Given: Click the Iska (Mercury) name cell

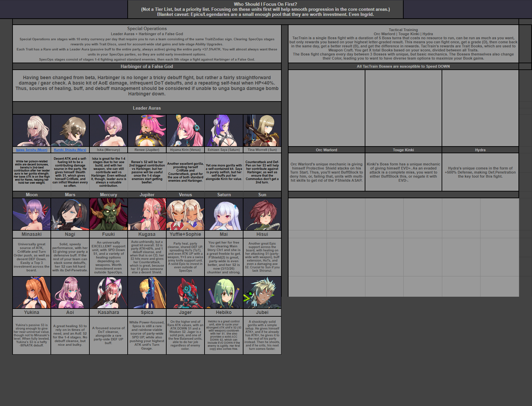Looking at the screenshot, I should 108,150.
